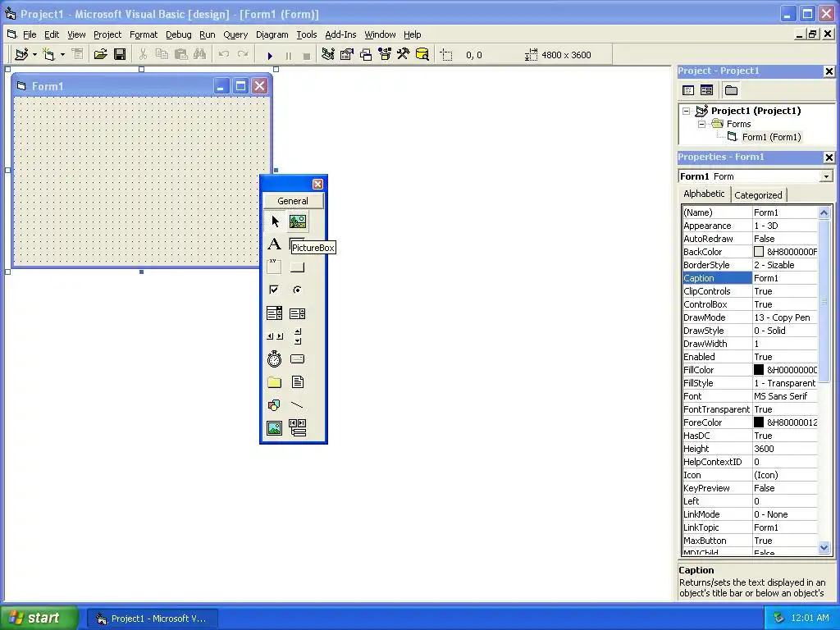This screenshot has height=630, width=840.
Task: Select Form1 (Form1) in project tree
Action: 771,137
